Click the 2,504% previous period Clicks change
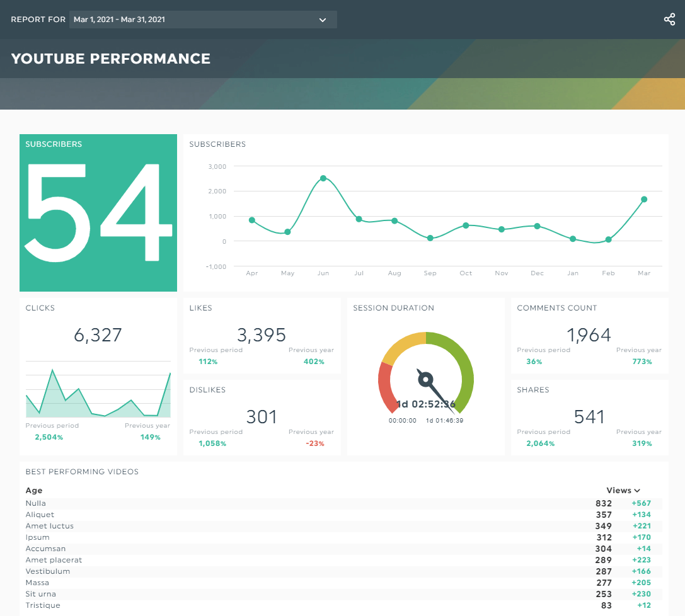The width and height of the screenshot is (685, 616). tap(49, 438)
